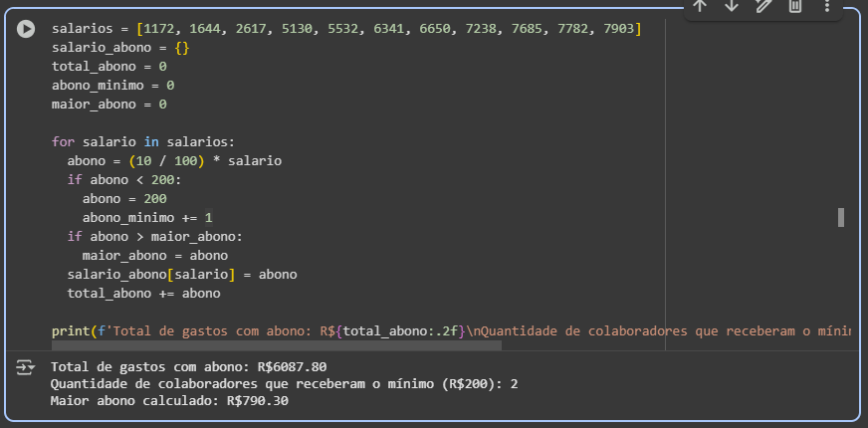Click output 'Maior abono calculado: R$790.30'
Viewport: 868px width, 428px height.
click(169, 401)
